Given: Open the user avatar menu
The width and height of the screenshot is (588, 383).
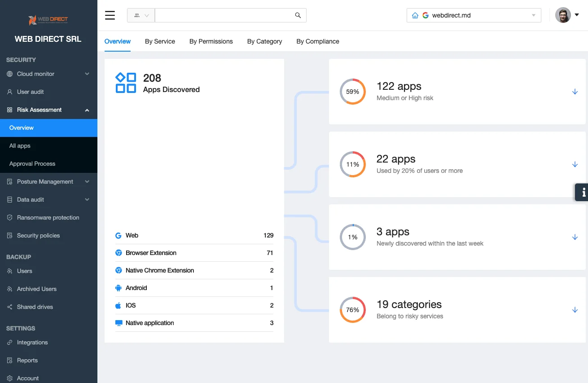Looking at the screenshot, I should tap(563, 15).
